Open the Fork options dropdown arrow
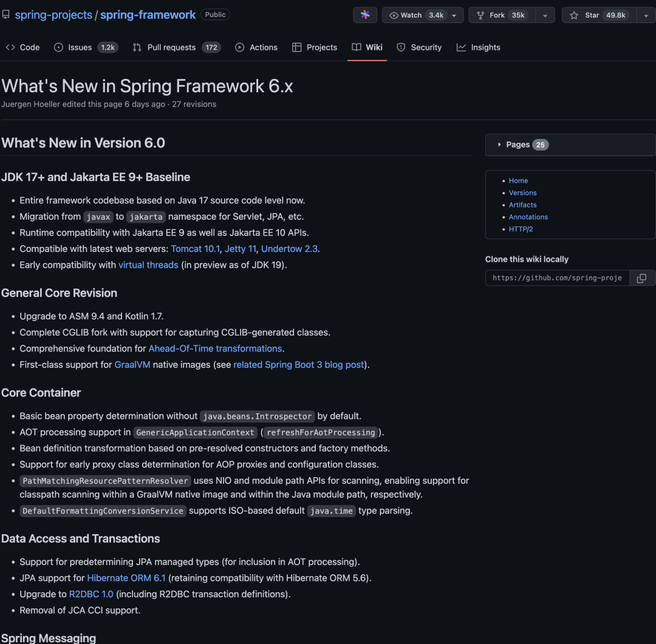 pyautogui.click(x=545, y=15)
